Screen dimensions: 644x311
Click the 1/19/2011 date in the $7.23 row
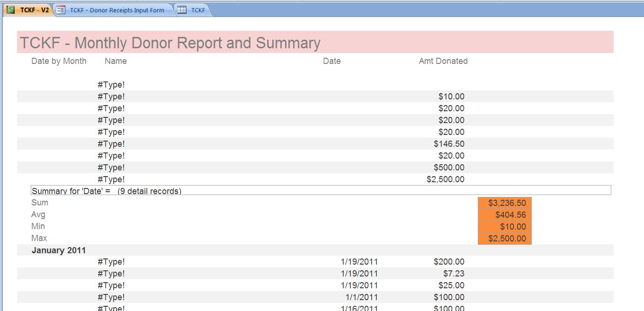[359, 274]
